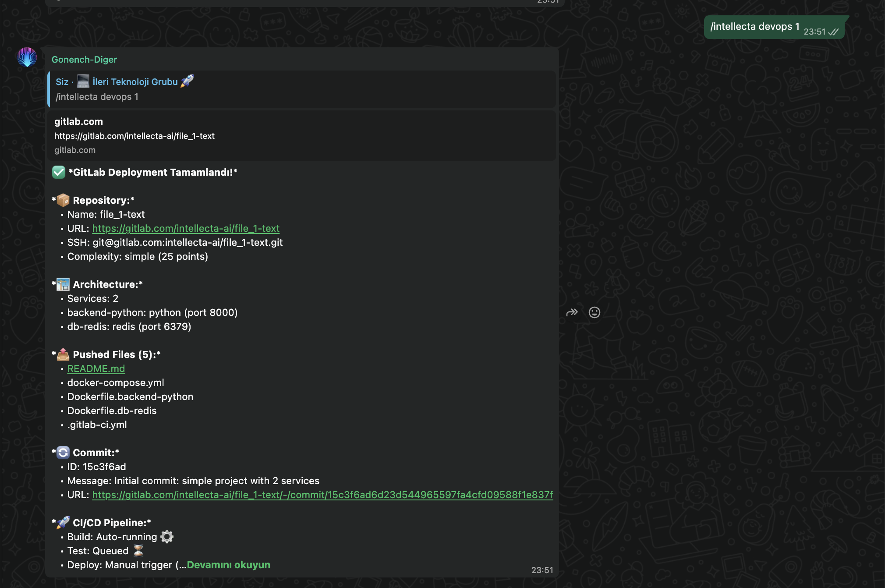Viewport: 885px width, 588px height.
Task: Open the commit URL link
Action: [322, 495]
